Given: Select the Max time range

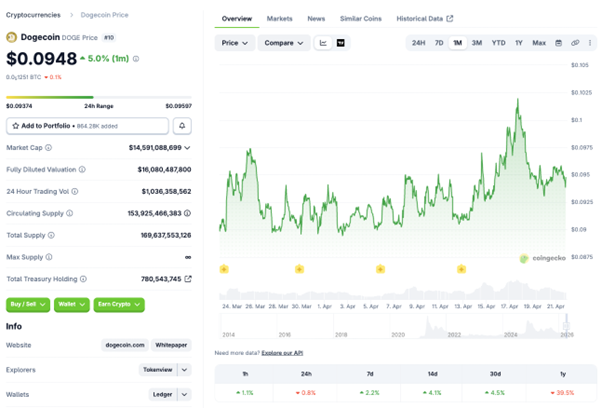Looking at the screenshot, I should pyautogui.click(x=539, y=43).
